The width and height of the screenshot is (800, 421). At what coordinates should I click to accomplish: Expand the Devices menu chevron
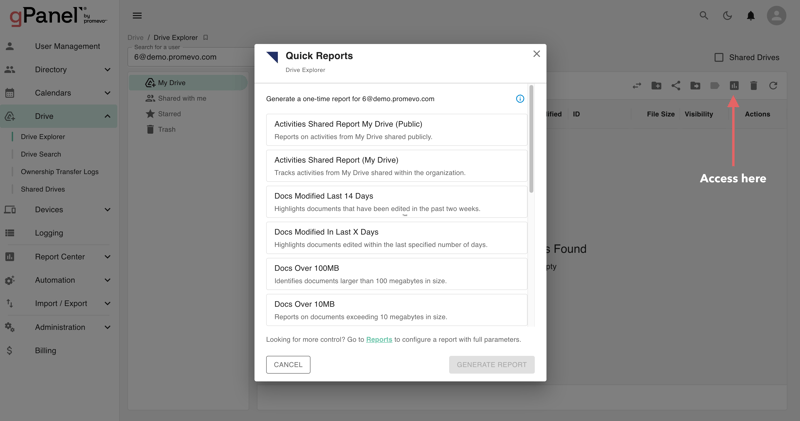(107, 210)
